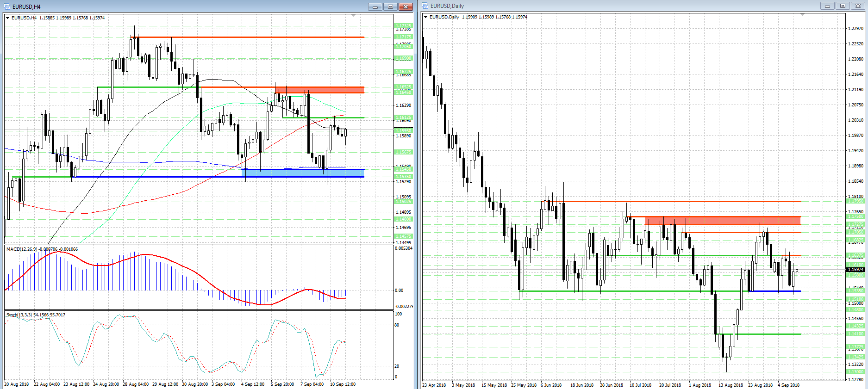Click the chart icon in the EURUSD,Daily title bar

coord(425,6)
